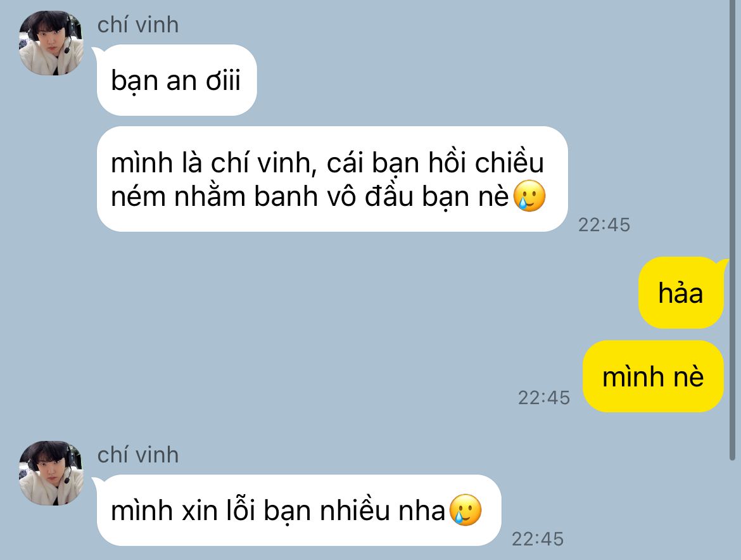Tap the 22:45 timestamp beside the apology message

point(538,539)
